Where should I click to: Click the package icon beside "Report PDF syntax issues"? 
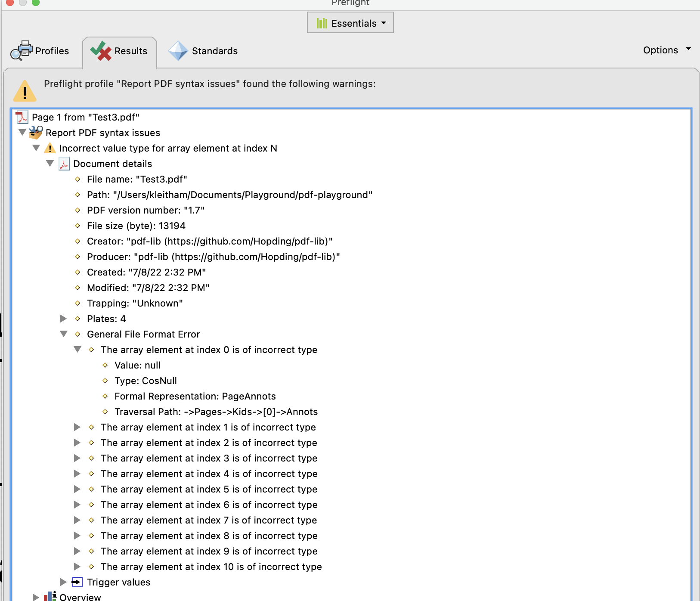click(36, 132)
